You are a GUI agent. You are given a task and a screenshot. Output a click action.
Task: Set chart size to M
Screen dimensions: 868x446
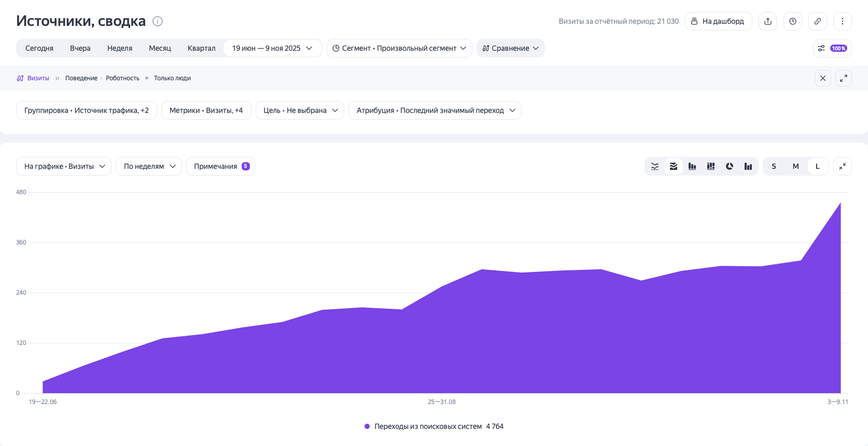(795, 166)
